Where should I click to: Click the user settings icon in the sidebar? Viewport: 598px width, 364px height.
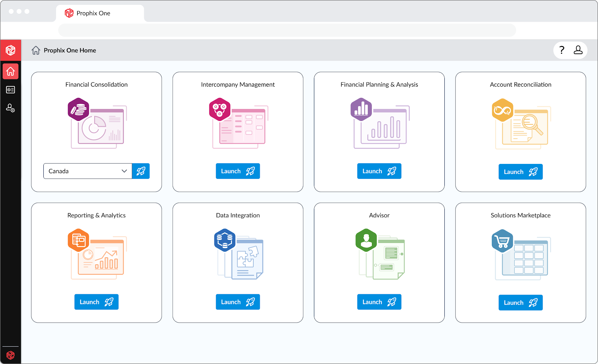(10, 108)
